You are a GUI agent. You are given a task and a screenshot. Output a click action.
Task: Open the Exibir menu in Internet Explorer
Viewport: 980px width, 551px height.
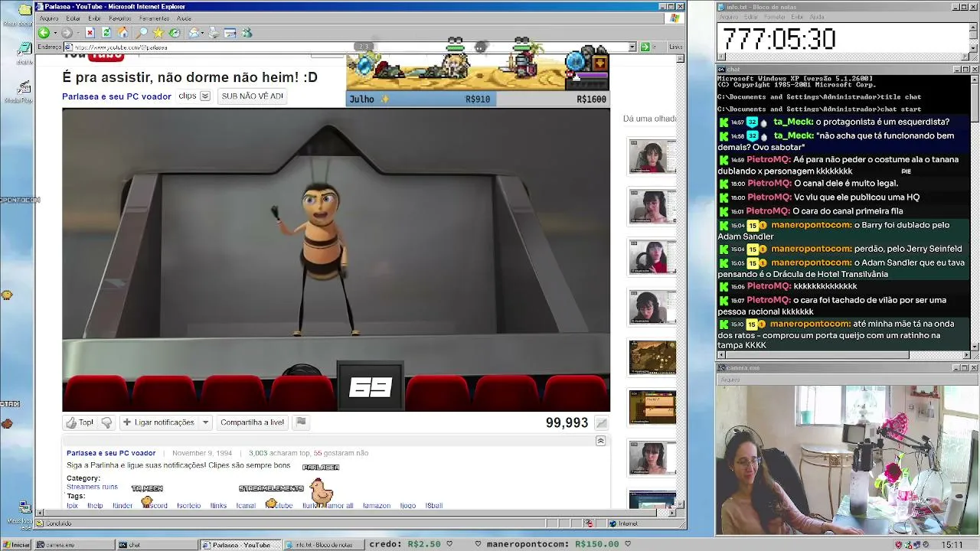(x=94, y=18)
